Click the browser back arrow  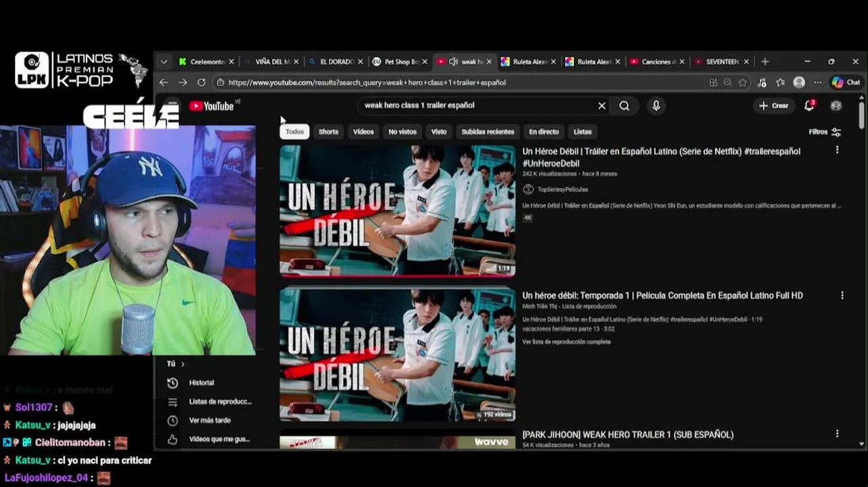(x=164, y=83)
